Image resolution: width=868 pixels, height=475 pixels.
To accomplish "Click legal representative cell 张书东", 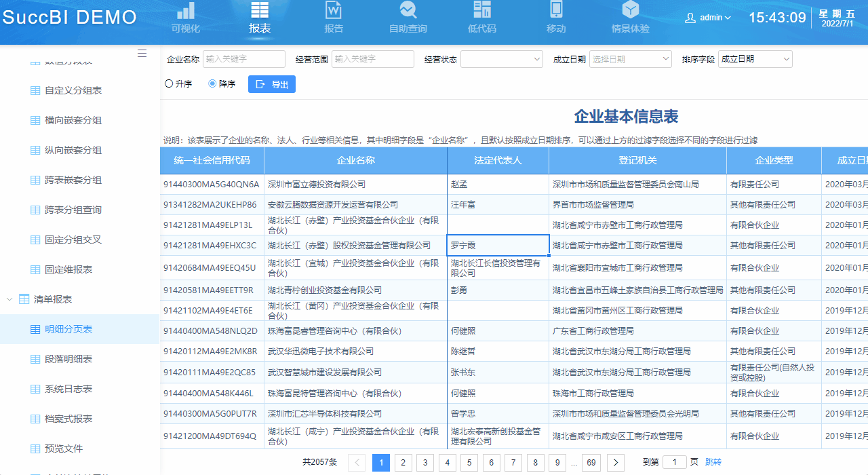I will 498,372.
